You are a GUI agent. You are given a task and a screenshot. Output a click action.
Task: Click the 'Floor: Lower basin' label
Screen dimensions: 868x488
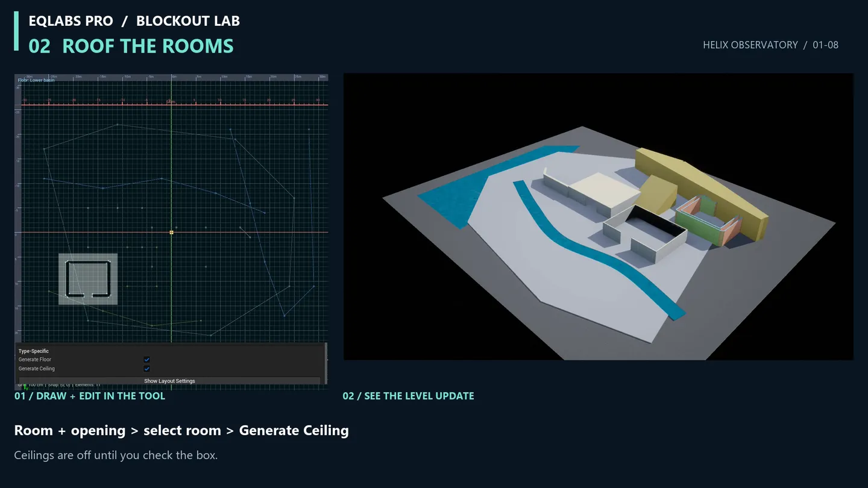36,80
